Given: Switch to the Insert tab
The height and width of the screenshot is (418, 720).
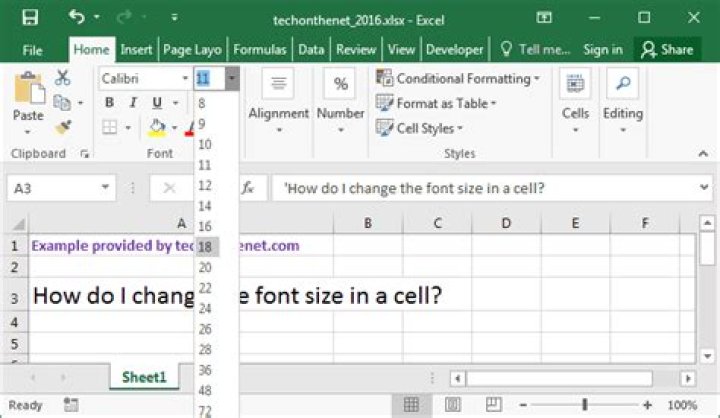Looking at the screenshot, I should 136,50.
